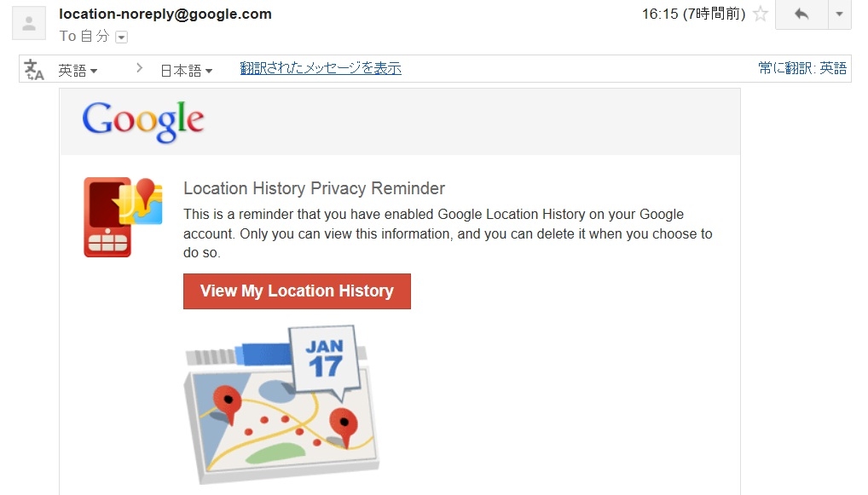The height and width of the screenshot is (495, 868).
Task: Click the sender's profile avatar icon
Action: [x=29, y=23]
